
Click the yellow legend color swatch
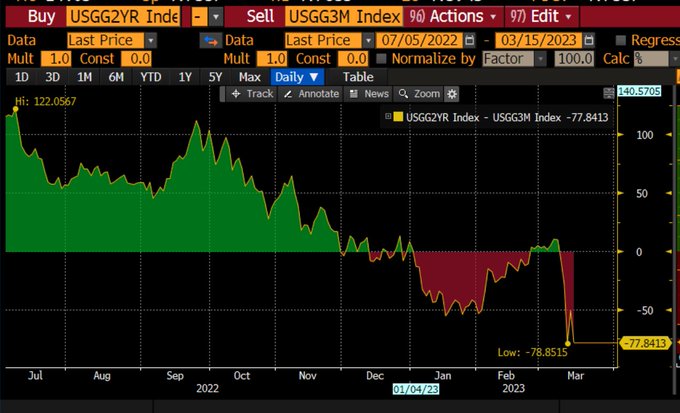pos(398,117)
